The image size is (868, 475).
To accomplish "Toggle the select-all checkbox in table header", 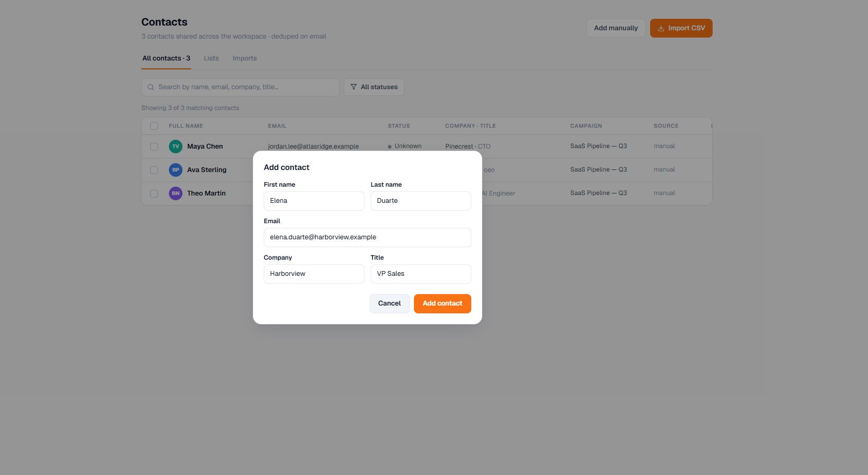I will [x=154, y=126].
